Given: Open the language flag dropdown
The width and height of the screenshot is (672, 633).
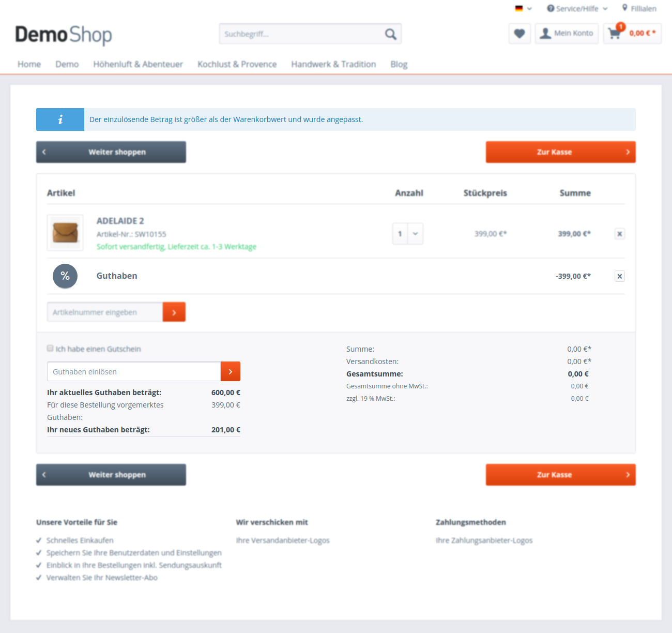Looking at the screenshot, I should pos(523,8).
